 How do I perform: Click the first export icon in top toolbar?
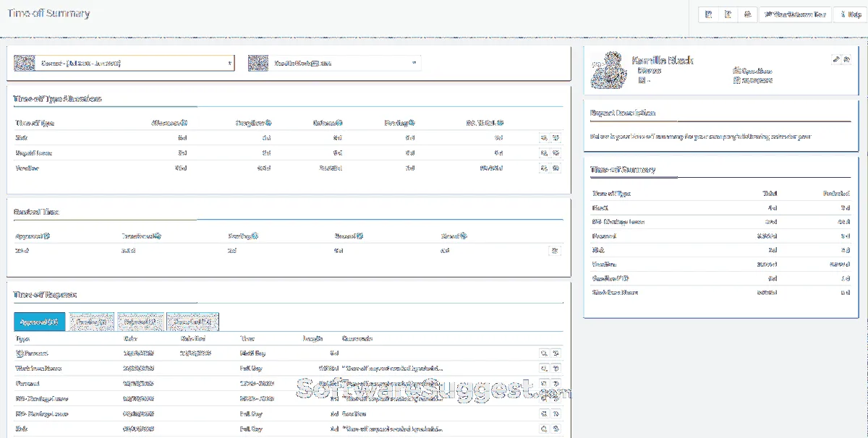708,14
